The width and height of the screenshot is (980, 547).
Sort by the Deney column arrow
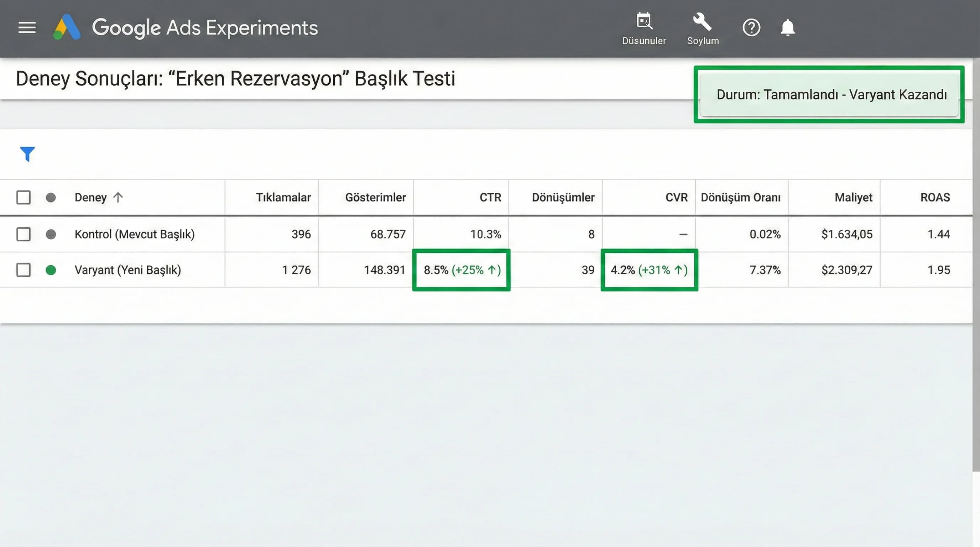118,197
